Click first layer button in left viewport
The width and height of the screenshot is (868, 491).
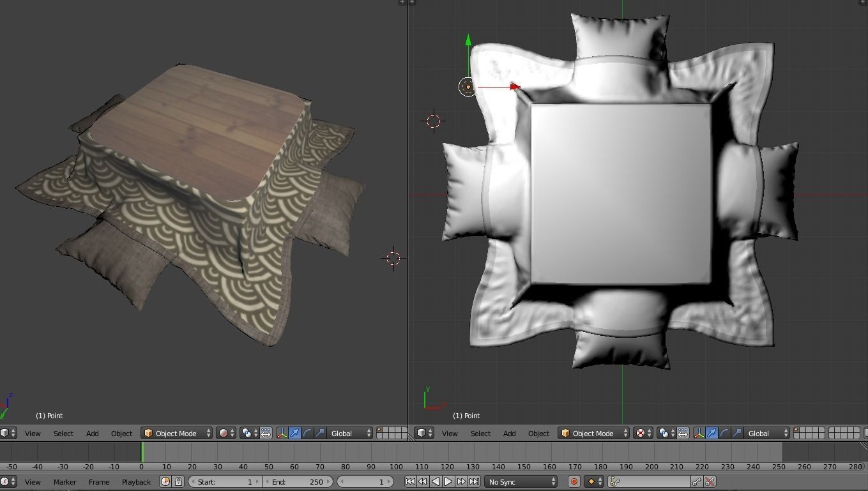click(x=380, y=430)
